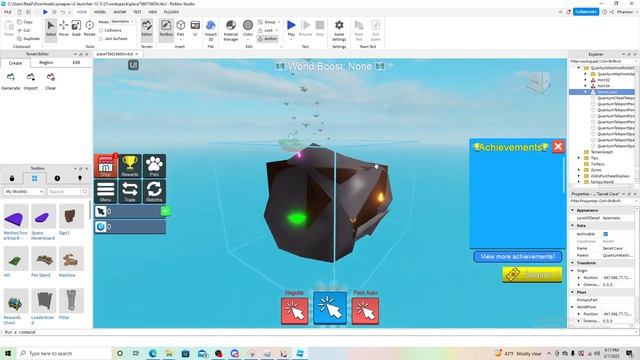Click the yellow Season button
Viewport: 640px width, 360px height.
click(x=532, y=275)
